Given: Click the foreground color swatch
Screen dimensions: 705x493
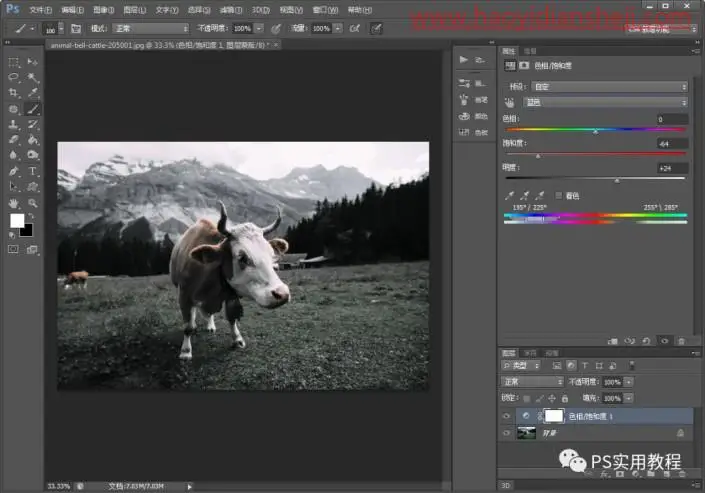Looking at the screenshot, I should point(17,220).
